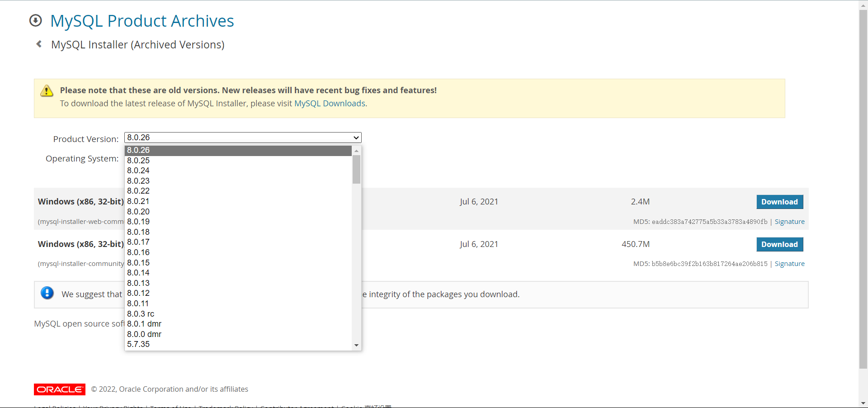Screen dimensions: 868x408
Task: Download the 450.7M community installer
Action: (780, 244)
